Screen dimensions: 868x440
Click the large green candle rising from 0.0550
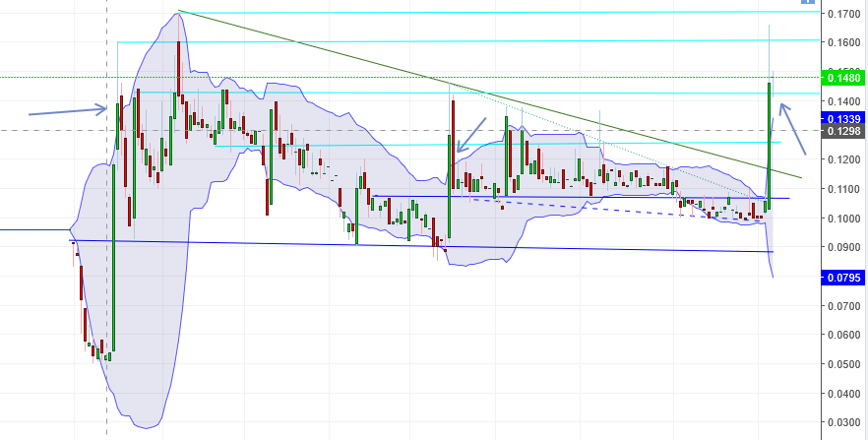pos(113,257)
